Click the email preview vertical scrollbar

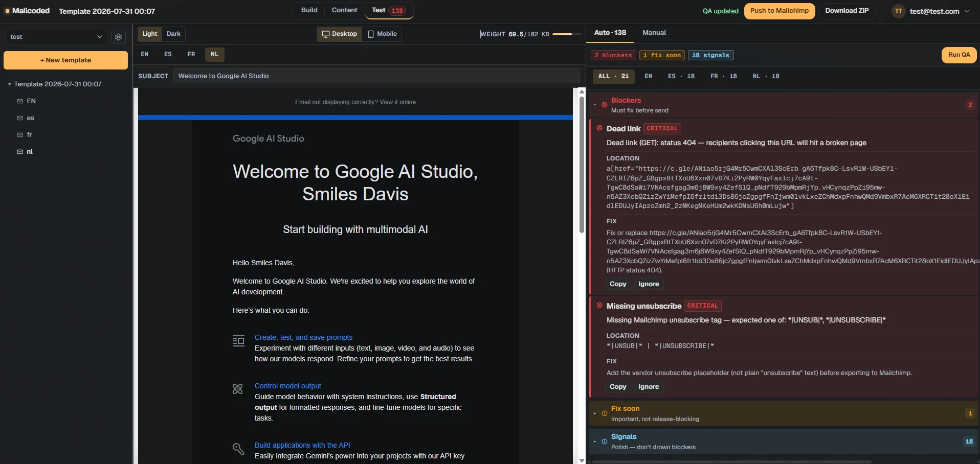coord(582,165)
